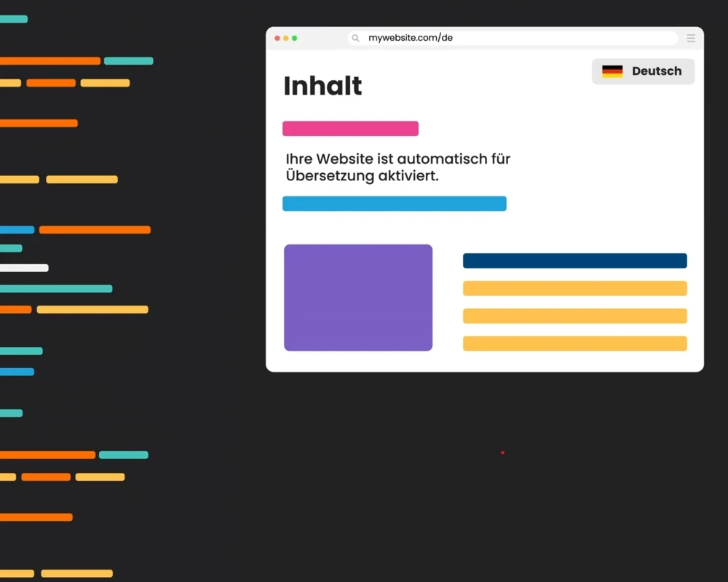Select the "Deutsch" language button
The image size is (728, 582).
[656, 71]
